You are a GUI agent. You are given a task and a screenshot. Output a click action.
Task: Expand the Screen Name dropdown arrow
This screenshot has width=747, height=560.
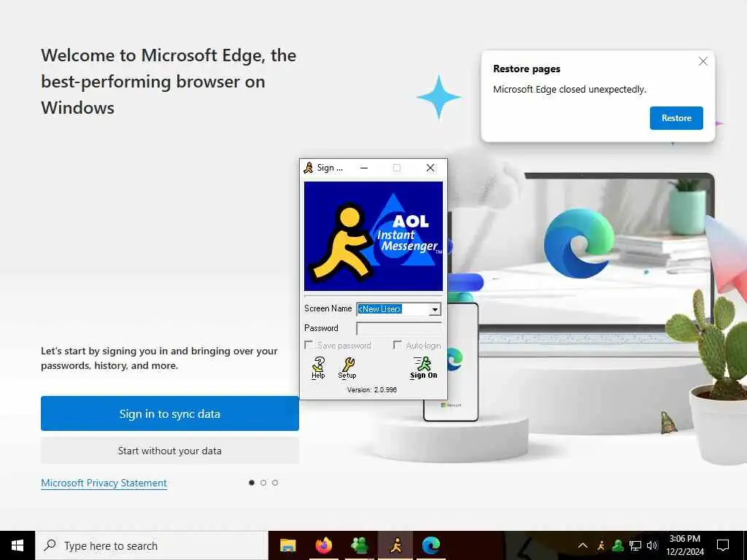(x=435, y=309)
